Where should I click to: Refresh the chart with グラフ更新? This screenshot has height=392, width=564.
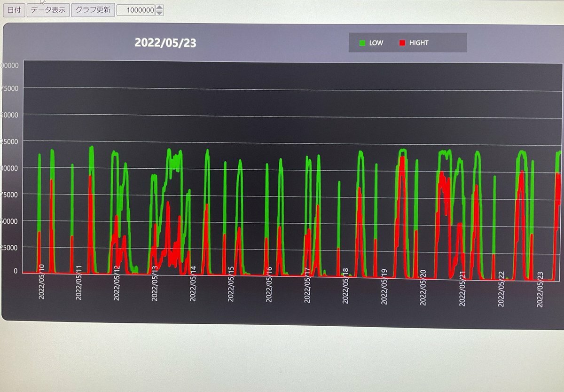(x=93, y=10)
